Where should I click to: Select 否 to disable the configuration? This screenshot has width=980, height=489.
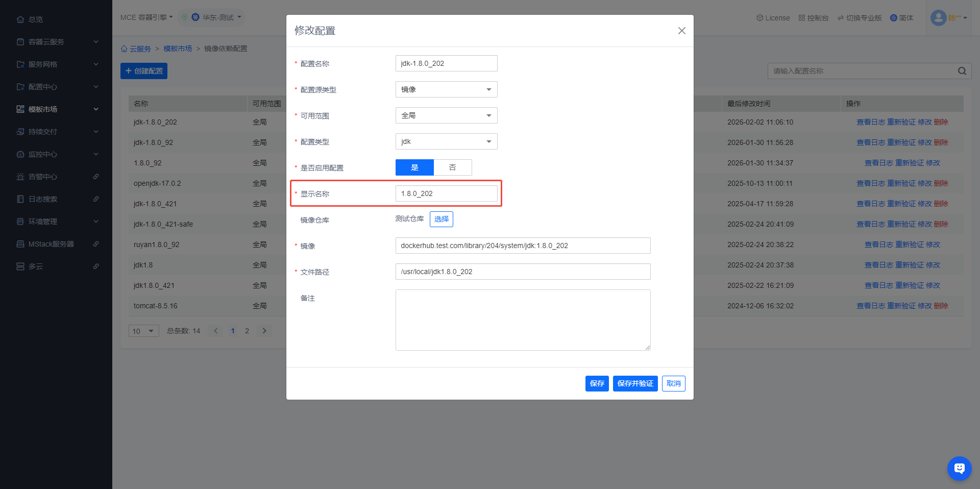pos(452,167)
